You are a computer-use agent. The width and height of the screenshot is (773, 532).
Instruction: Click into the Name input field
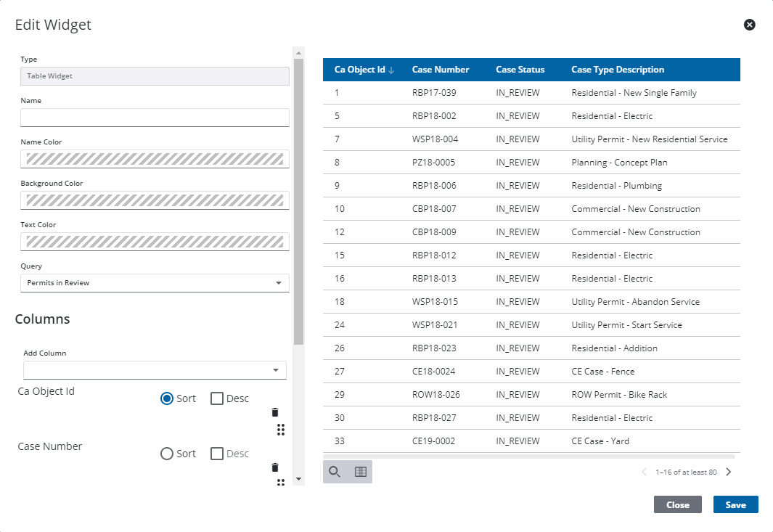155,118
